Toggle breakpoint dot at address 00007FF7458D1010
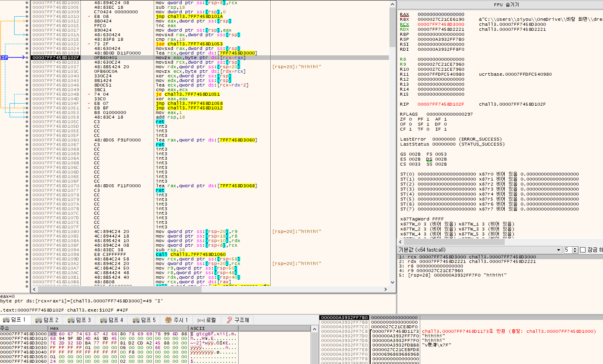603x364 pixels. [x=27, y=16]
